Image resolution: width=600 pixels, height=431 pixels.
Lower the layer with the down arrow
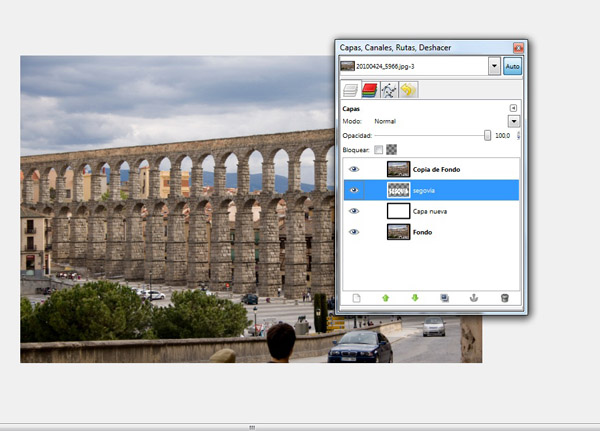pos(415,298)
